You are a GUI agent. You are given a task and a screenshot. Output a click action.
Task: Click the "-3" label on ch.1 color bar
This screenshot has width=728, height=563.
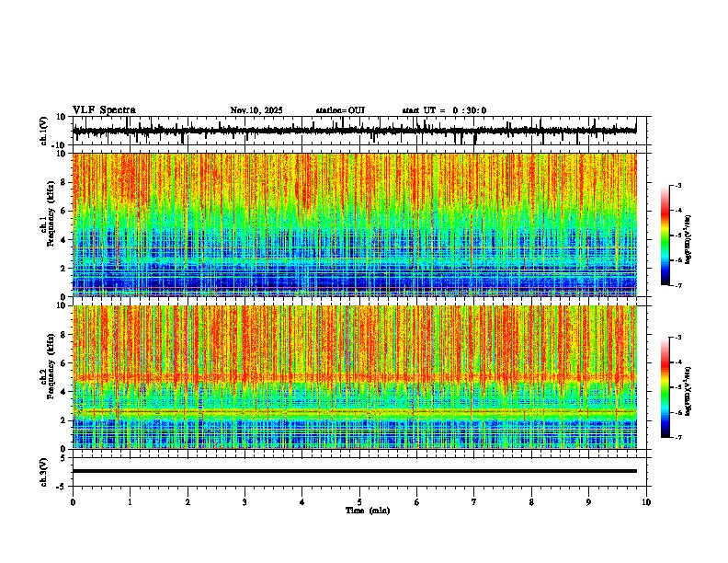pyautogui.click(x=677, y=185)
